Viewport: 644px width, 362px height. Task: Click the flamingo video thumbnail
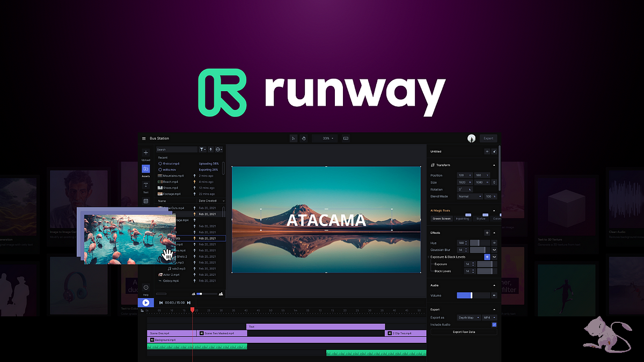[x=129, y=239]
